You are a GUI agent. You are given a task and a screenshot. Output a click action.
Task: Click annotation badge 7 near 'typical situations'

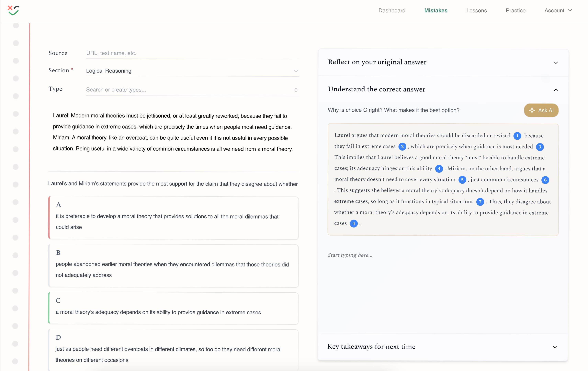click(x=480, y=202)
